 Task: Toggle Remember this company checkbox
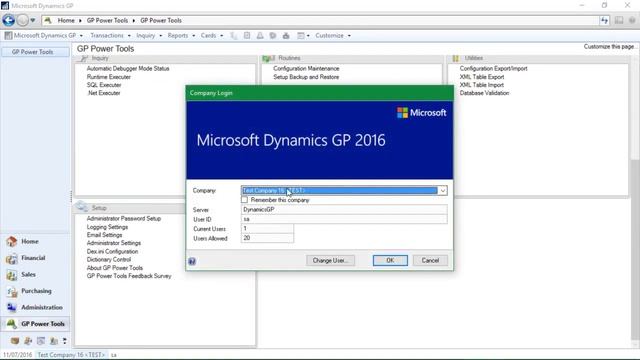244,200
